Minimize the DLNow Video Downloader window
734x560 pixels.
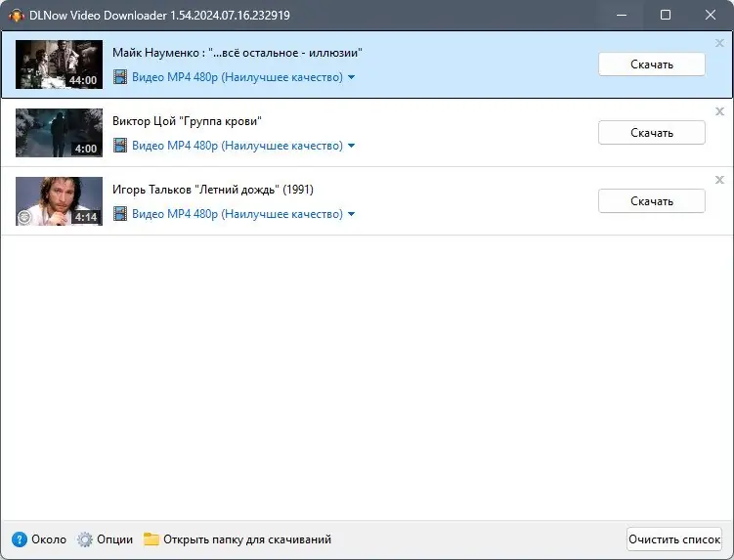(x=622, y=15)
